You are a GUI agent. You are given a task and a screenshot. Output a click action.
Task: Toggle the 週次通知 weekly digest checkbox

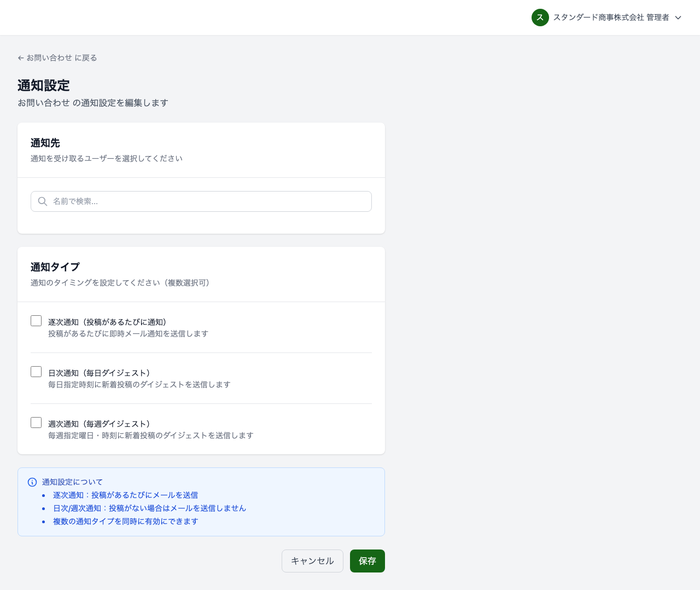[x=36, y=423]
